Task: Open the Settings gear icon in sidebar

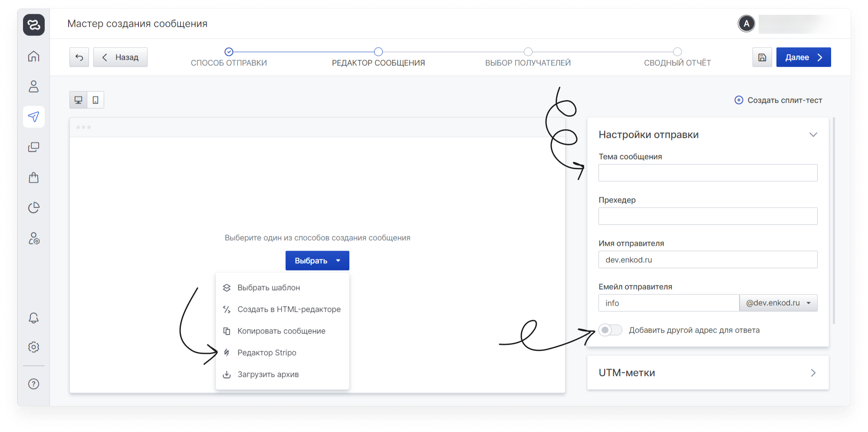Action: click(x=34, y=347)
